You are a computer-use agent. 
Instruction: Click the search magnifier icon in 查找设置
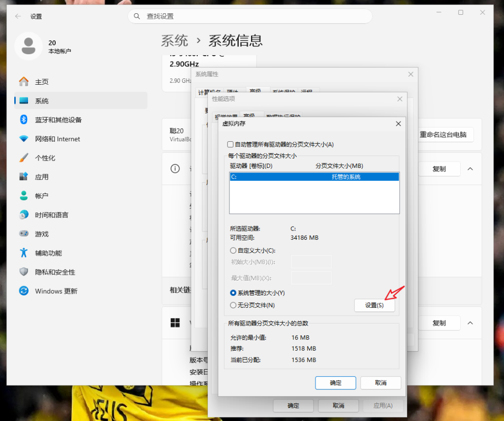(137, 16)
